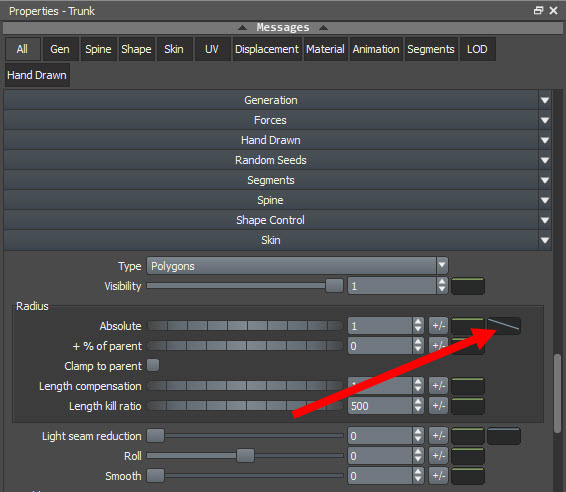Increase Smooth value with stepper arrow
This screenshot has height=492, width=566.
tap(418, 472)
